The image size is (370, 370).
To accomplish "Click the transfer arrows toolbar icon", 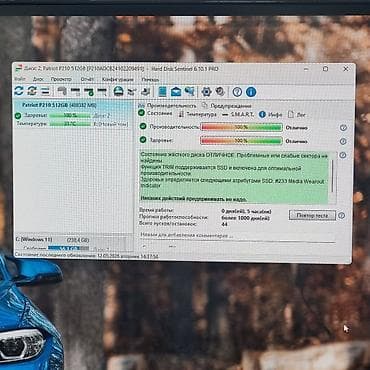I will (x=132, y=91).
